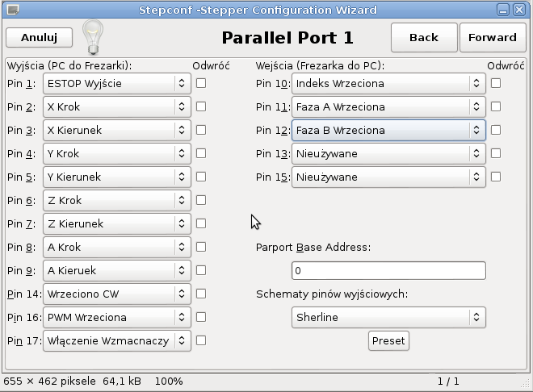The width and height of the screenshot is (533, 392).
Task: Check invert box for Pin 14
Action: coord(201,294)
